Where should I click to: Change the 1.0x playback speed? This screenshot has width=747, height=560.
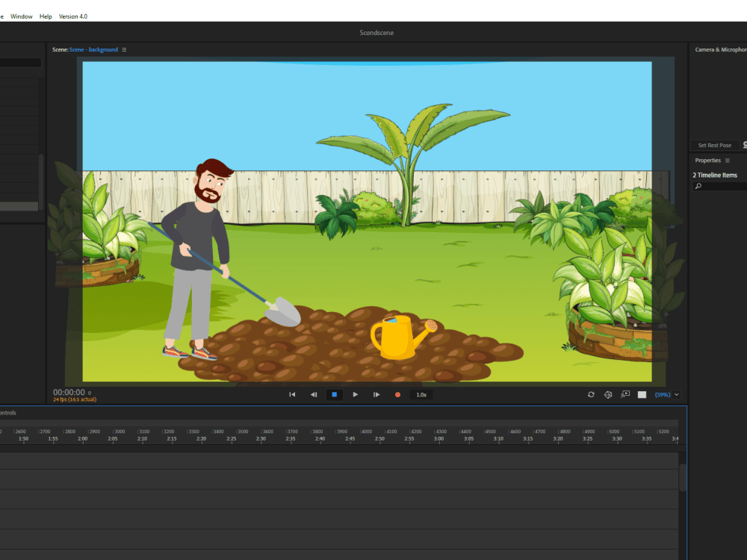click(x=421, y=394)
